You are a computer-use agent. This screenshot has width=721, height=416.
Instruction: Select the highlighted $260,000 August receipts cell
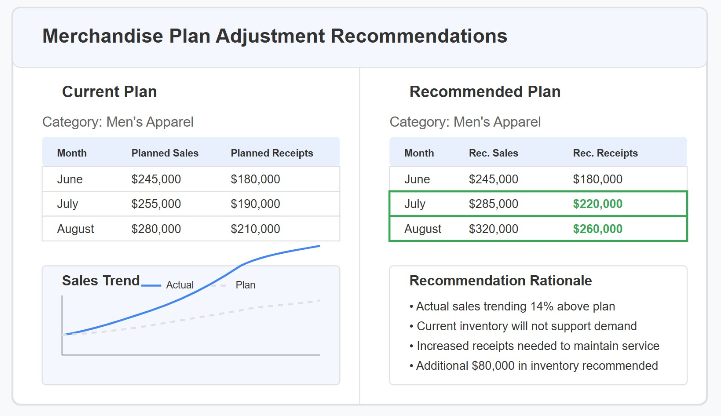point(597,229)
